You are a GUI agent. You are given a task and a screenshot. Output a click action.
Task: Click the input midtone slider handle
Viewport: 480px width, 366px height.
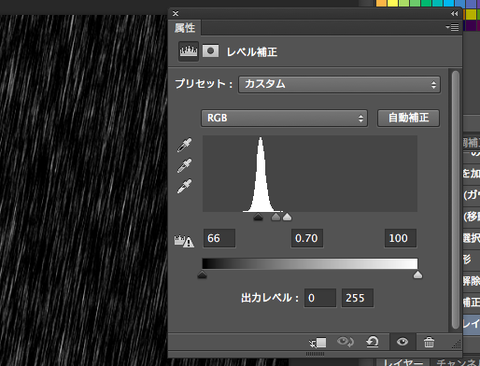pos(276,217)
